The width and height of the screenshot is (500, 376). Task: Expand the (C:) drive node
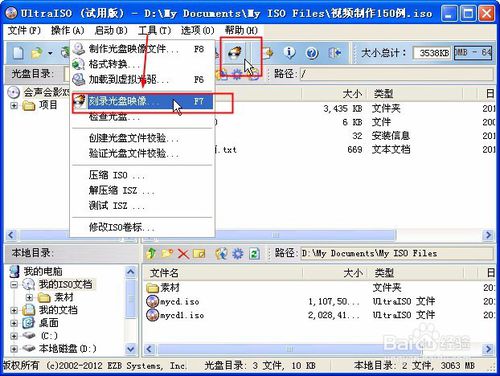click(14, 336)
